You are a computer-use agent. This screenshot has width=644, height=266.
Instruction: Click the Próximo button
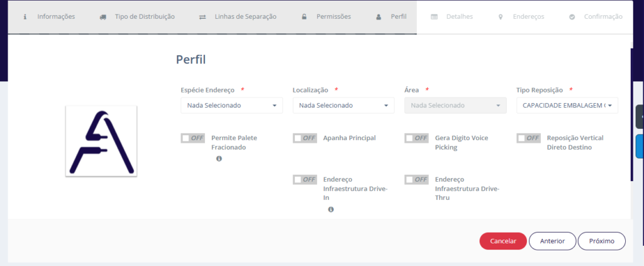[602, 241]
